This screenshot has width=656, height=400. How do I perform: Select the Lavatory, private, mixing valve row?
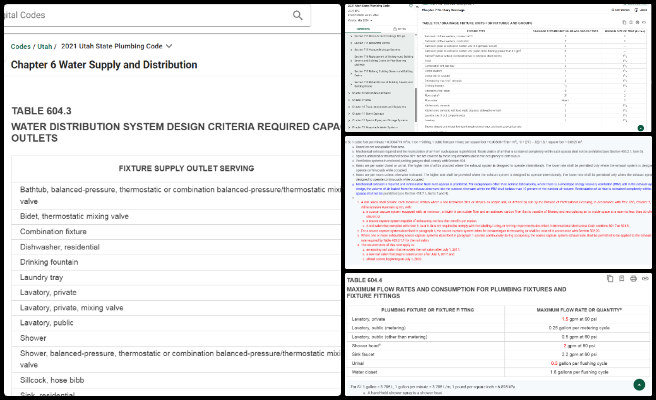pyautogui.click(x=176, y=308)
